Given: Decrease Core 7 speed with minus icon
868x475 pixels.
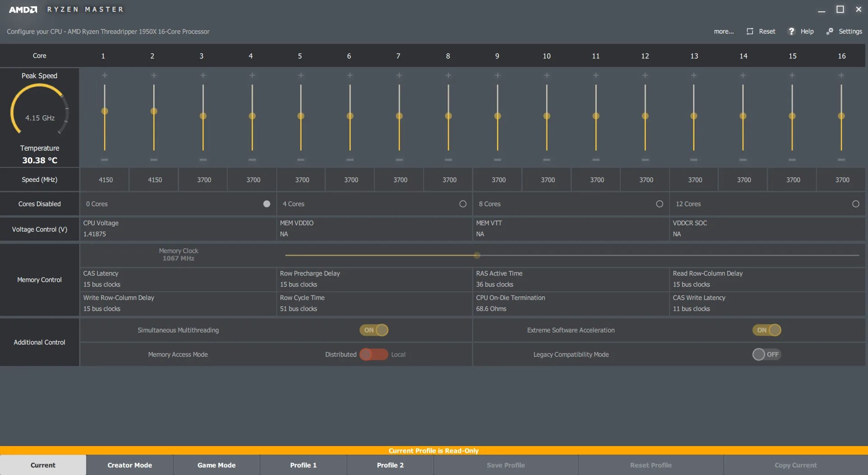Looking at the screenshot, I should [399, 160].
